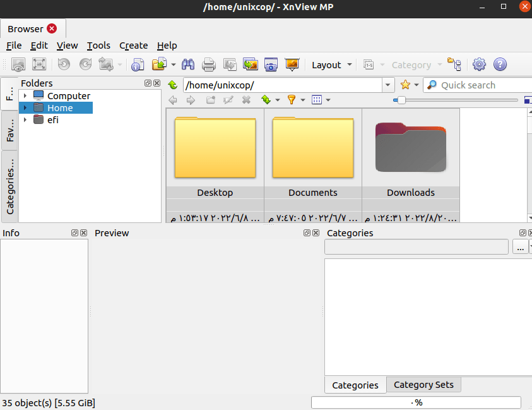Select Computer in the folder tree
Image resolution: width=532 pixels, height=410 pixels.
69,96
